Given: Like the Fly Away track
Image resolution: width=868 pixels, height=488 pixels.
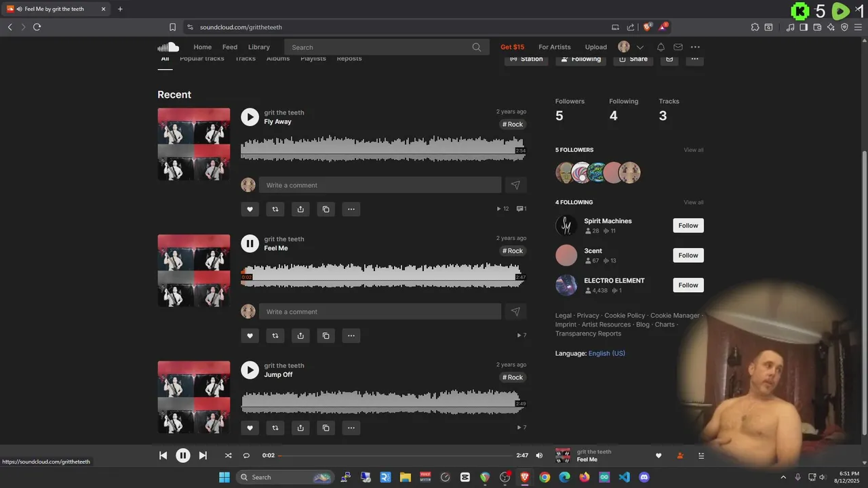Looking at the screenshot, I should (250, 209).
